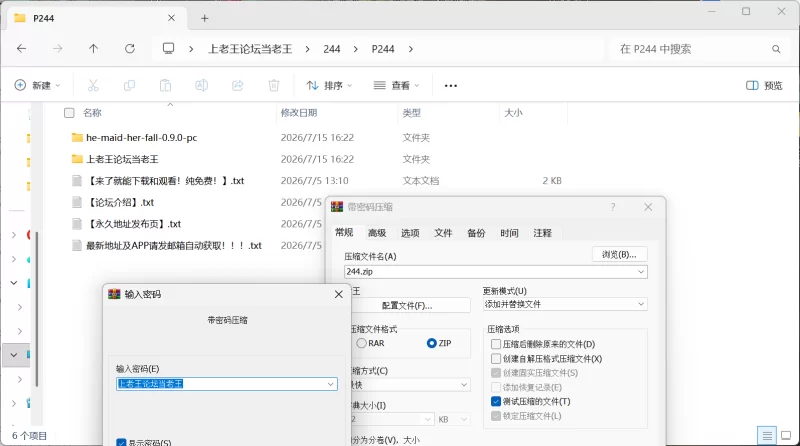Click the Paste clipboard icon in toolbar
800x446 pixels.
click(165, 85)
